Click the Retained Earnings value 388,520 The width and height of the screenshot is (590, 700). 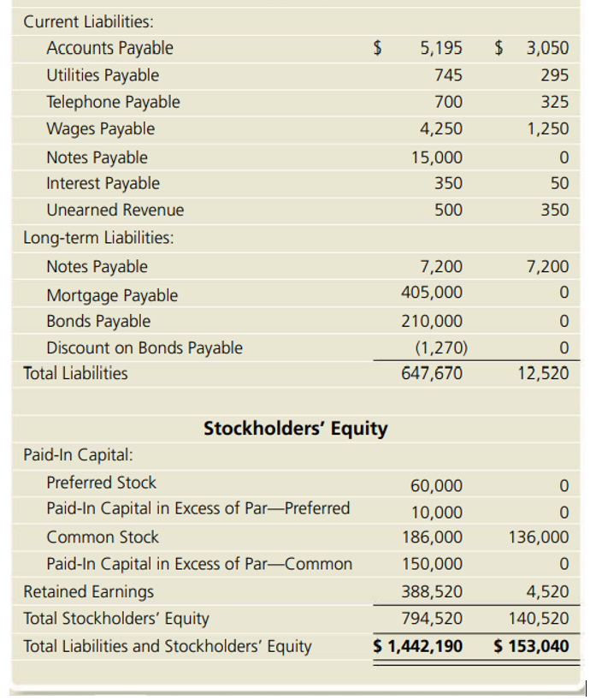click(432, 591)
